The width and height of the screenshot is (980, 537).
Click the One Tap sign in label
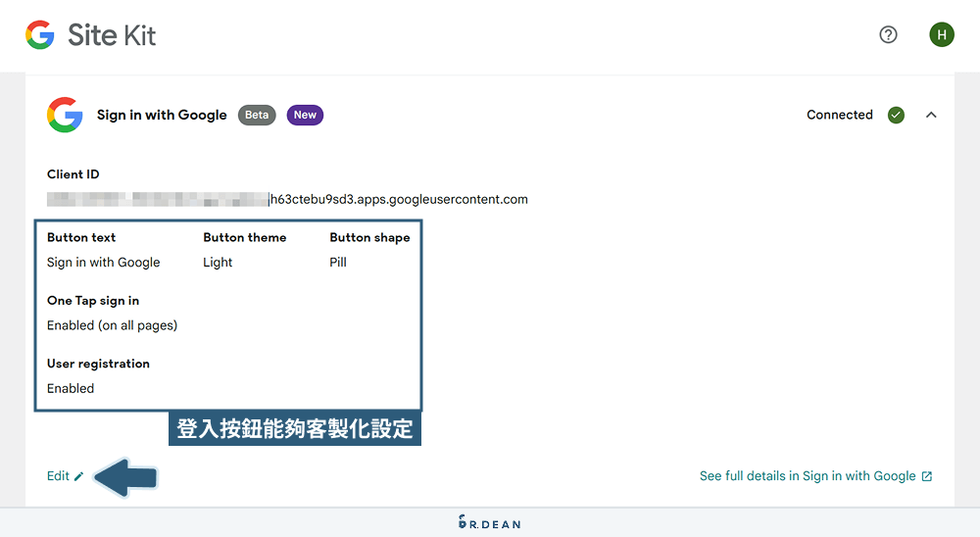point(93,301)
